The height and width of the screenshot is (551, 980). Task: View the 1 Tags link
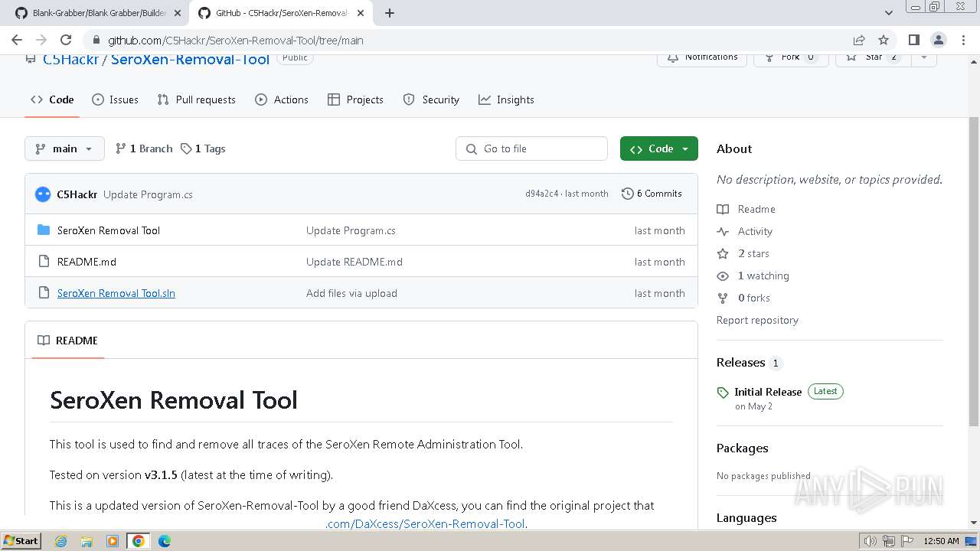click(x=203, y=148)
